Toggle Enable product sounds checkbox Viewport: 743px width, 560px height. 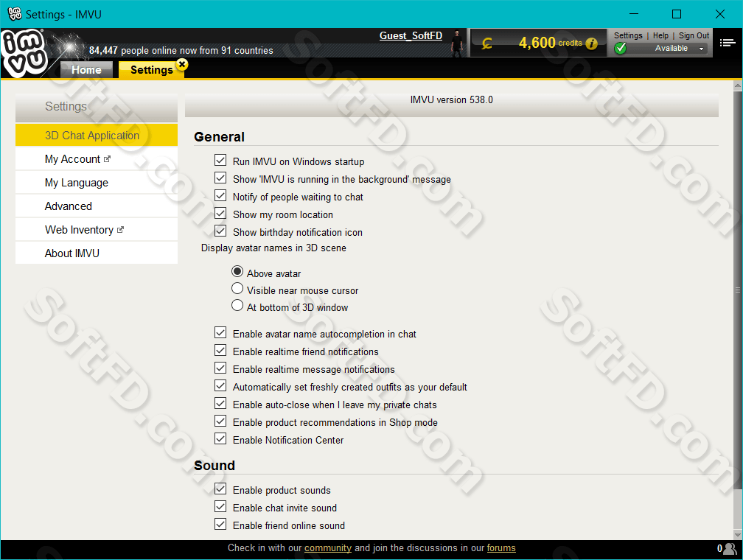pos(220,489)
